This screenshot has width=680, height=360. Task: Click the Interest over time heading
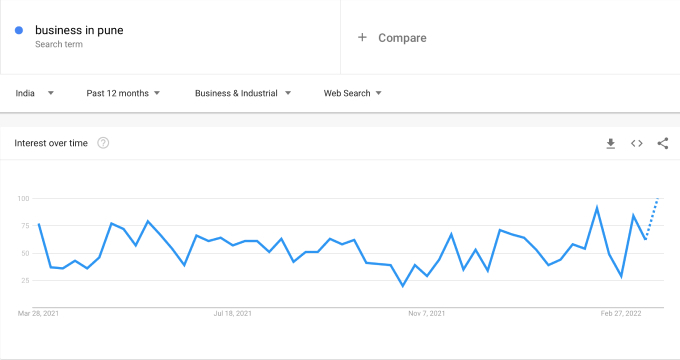click(51, 143)
